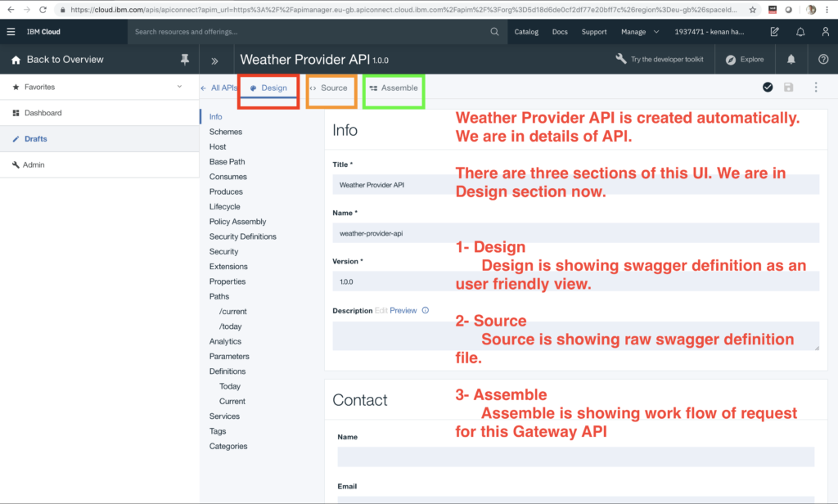Open IBM Cloud notifications bell
Screen dimensions: 838x504
point(800,32)
